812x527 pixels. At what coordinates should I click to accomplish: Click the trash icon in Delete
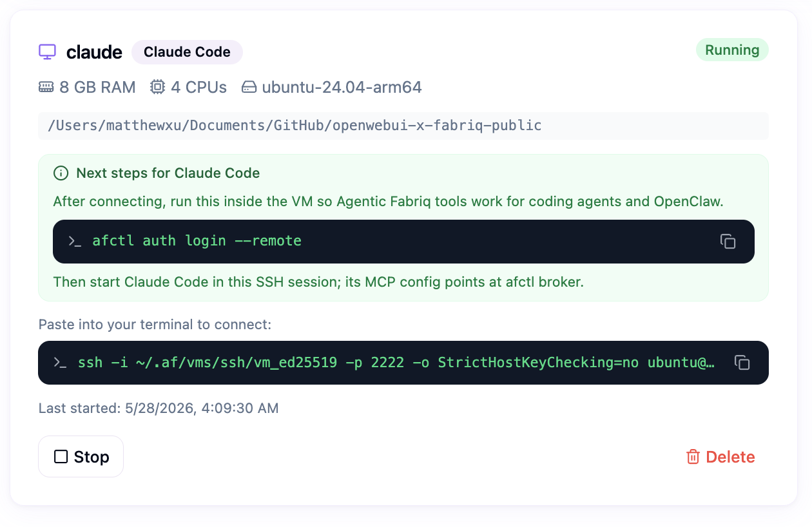[x=693, y=457]
